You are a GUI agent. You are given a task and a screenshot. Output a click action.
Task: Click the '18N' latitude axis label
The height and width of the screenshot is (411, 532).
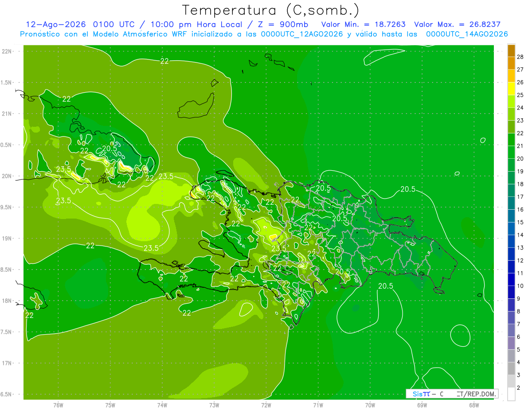pyautogui.click(x=7, y=301)
